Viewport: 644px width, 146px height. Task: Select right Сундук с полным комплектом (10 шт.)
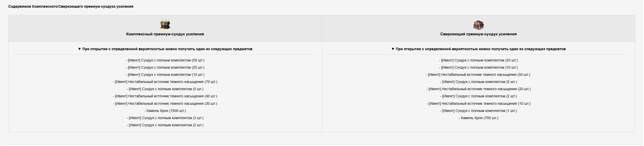pyautogui.click(x=478, y=68)
